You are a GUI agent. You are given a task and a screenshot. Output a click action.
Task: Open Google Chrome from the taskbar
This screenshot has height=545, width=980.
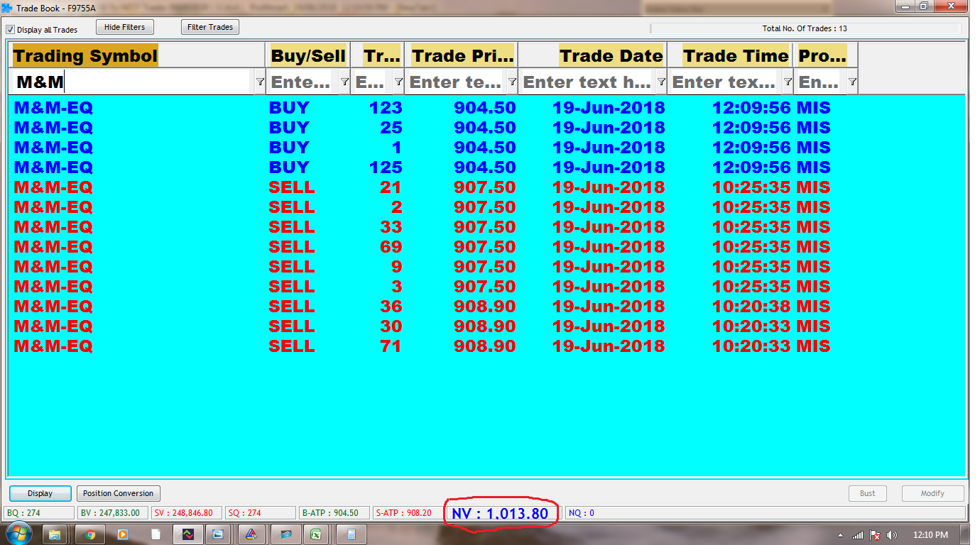(x=90, y=534)
